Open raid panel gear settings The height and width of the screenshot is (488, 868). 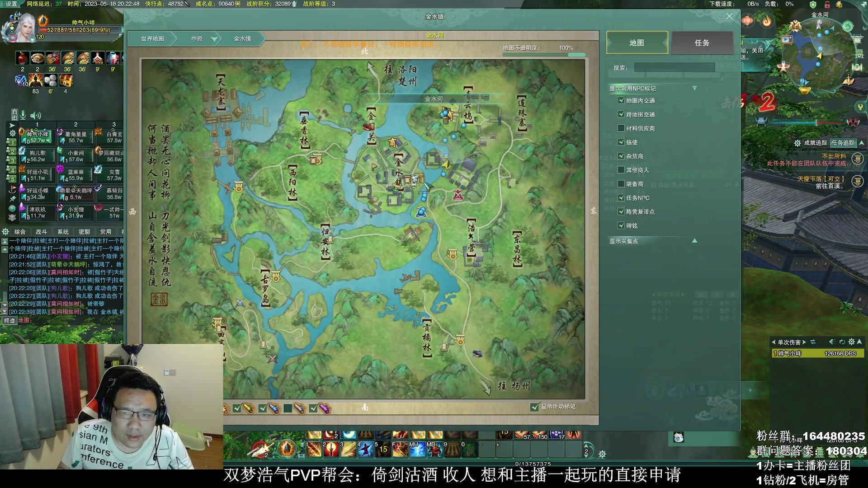click(x=13, y=133)
